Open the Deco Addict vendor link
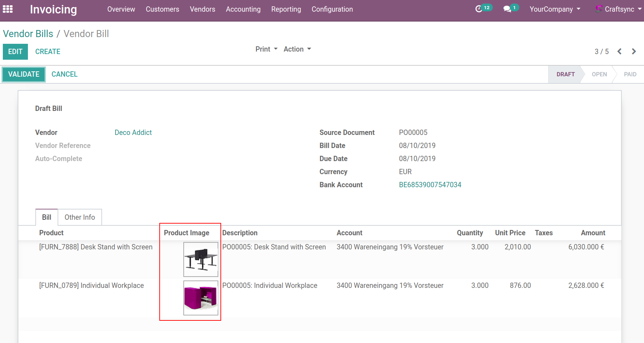 tap(133, 132)
